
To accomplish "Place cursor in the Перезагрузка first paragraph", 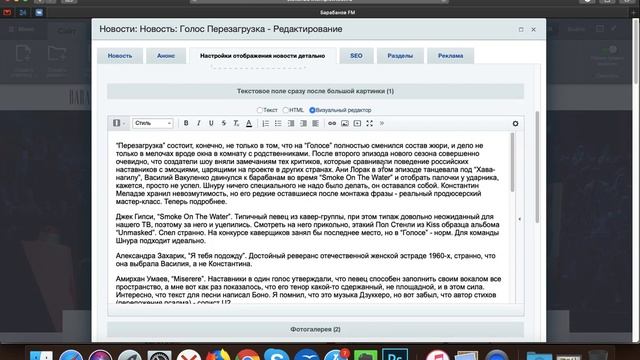I will [x=307, y=173].
